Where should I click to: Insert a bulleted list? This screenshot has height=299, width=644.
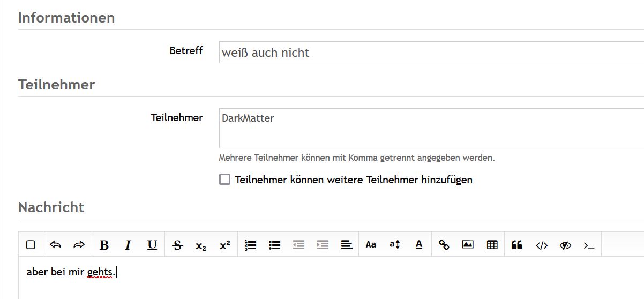274,245
